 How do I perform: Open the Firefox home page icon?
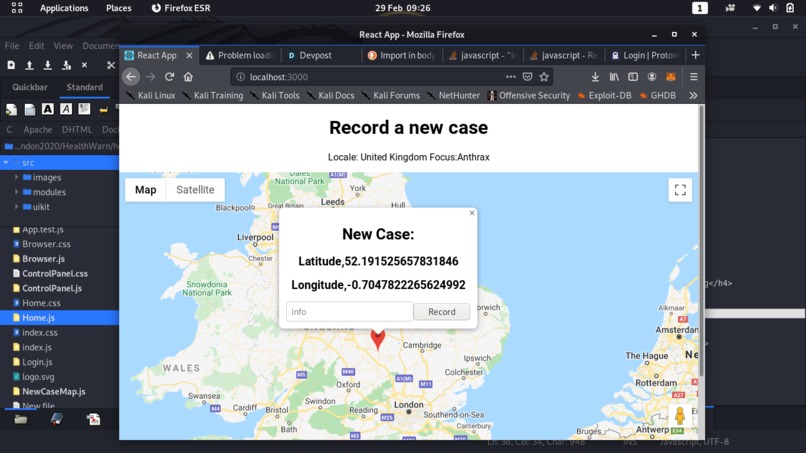point(188,77)
